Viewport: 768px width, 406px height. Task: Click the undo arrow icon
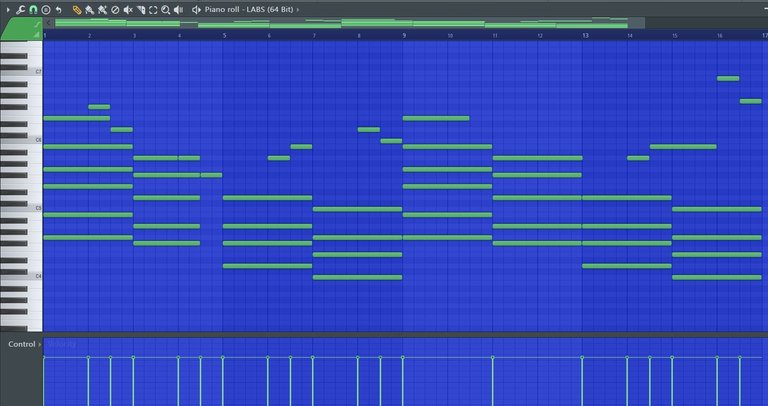(59, 10)
